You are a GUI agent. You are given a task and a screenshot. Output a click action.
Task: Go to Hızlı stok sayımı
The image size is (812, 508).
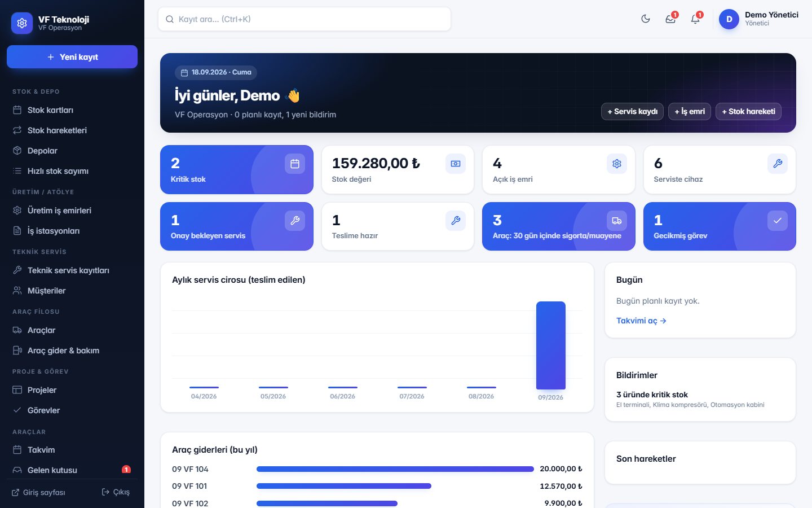[72, 171]
